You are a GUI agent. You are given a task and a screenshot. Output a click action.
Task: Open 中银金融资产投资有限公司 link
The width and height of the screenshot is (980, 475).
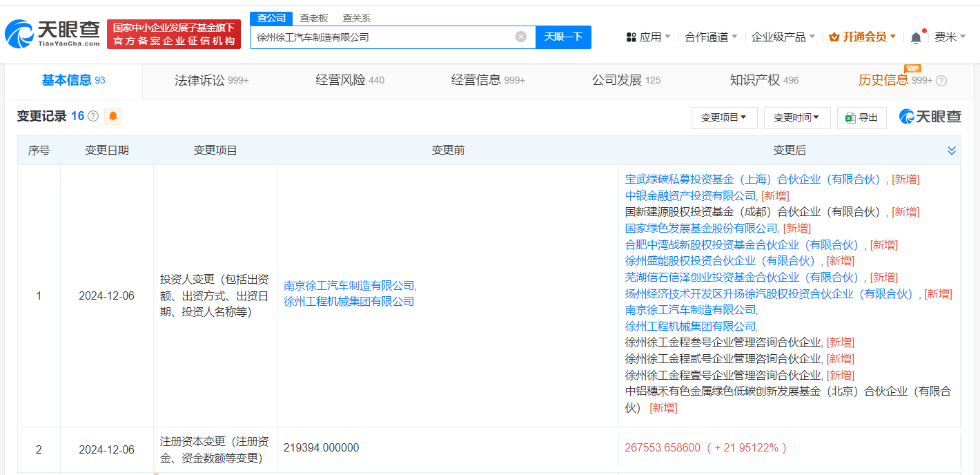pyautogui.click(x=690, y=195)
